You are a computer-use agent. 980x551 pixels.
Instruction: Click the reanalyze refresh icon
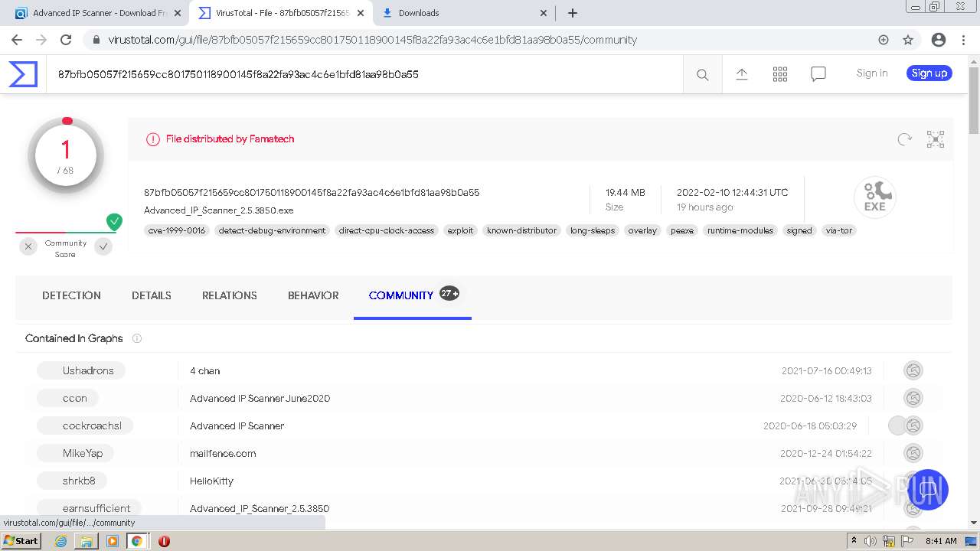click(x=904, y=139)
